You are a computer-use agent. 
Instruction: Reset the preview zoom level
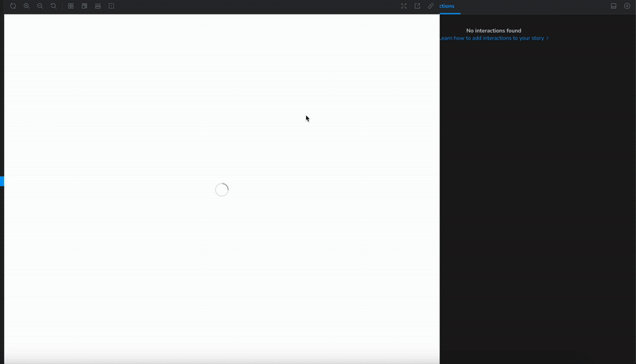click(x=53, y=6)
